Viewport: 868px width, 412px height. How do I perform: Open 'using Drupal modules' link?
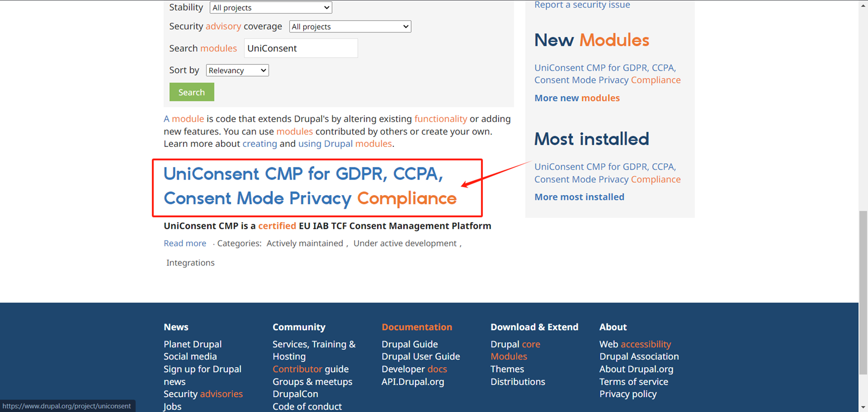345,144
